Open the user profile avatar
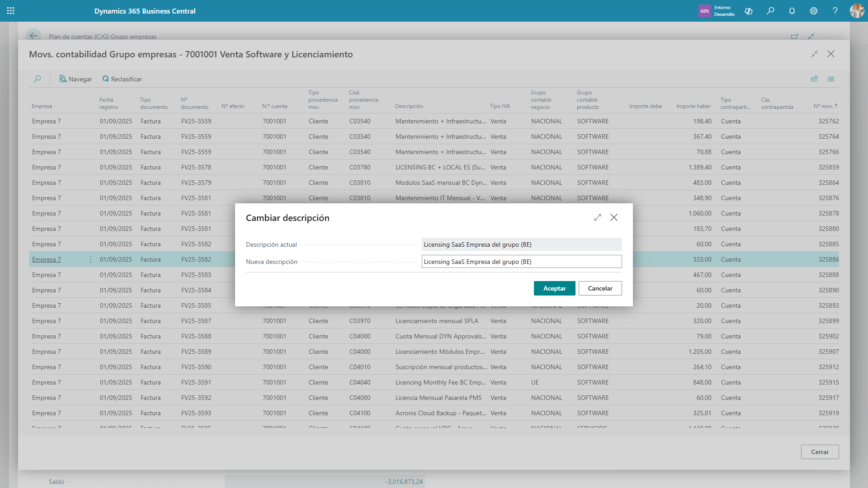 click(x=857, y=11)
